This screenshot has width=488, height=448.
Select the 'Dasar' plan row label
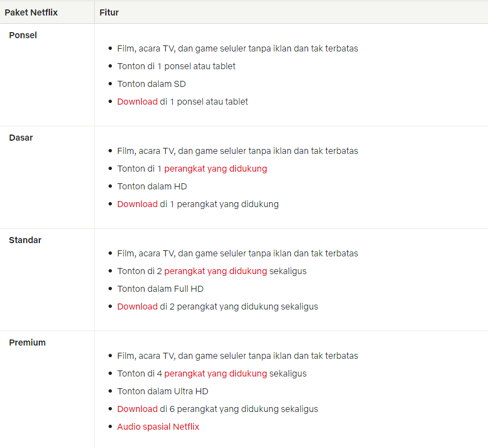point(21,138)
